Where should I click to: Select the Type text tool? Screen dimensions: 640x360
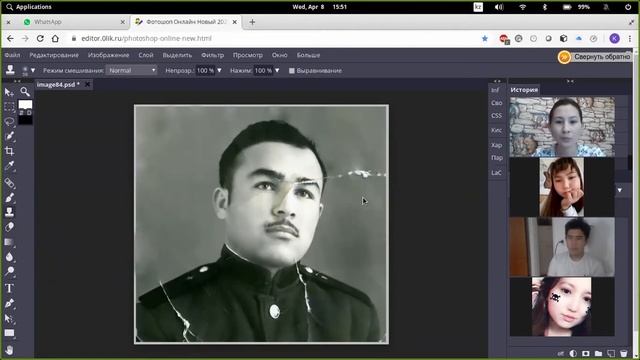9,289
